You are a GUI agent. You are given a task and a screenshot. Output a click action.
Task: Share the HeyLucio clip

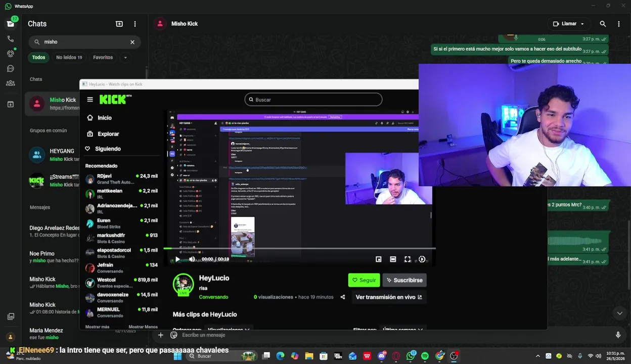(x=343, y=297)
